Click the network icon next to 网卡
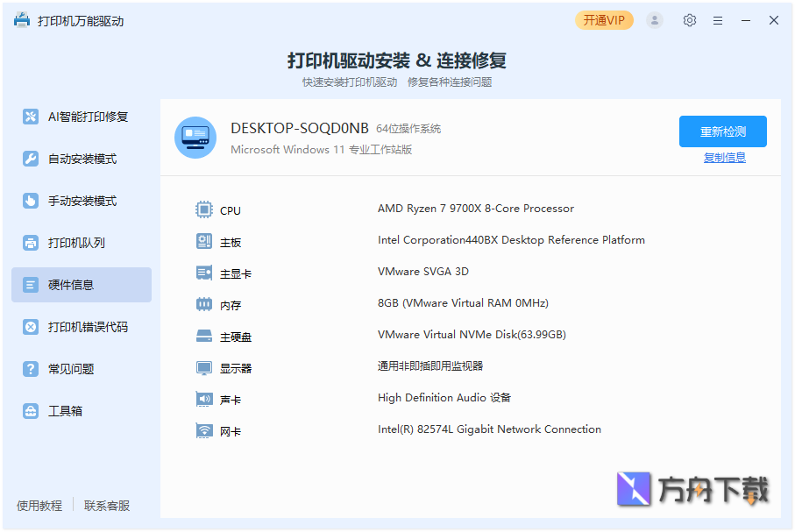 204,430
